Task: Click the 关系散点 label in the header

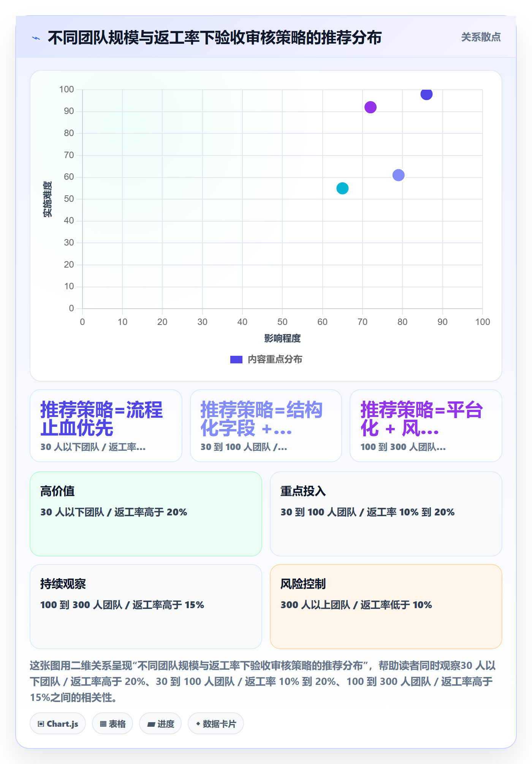Action: (481, 37)
